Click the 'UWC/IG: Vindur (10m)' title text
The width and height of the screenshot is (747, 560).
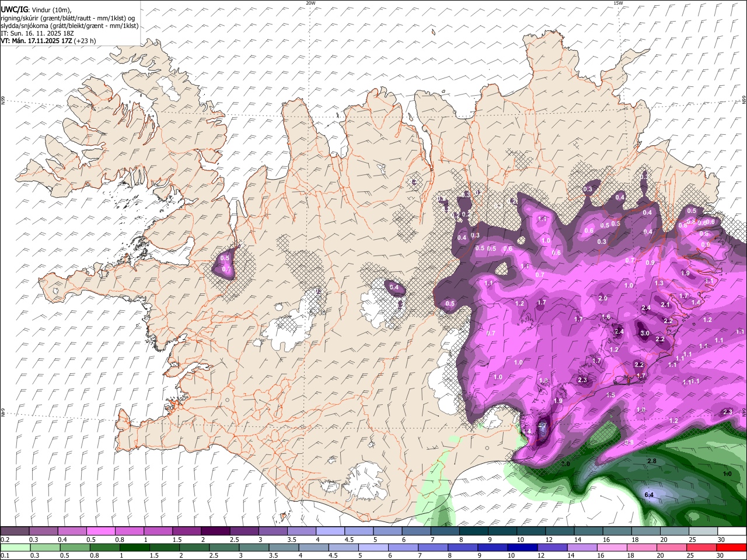(36, 10)
